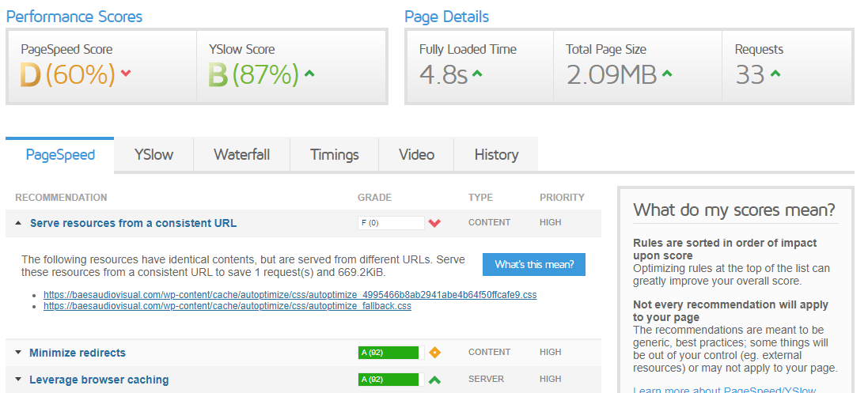
Task: Open the autoptimize_fallback.css link
Action: coord(228,305)
